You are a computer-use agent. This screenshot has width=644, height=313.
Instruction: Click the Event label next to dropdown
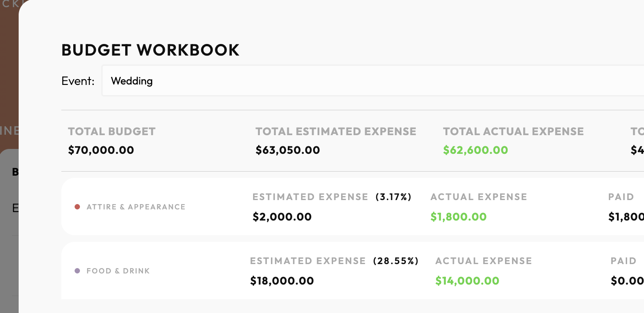[78, 81]
